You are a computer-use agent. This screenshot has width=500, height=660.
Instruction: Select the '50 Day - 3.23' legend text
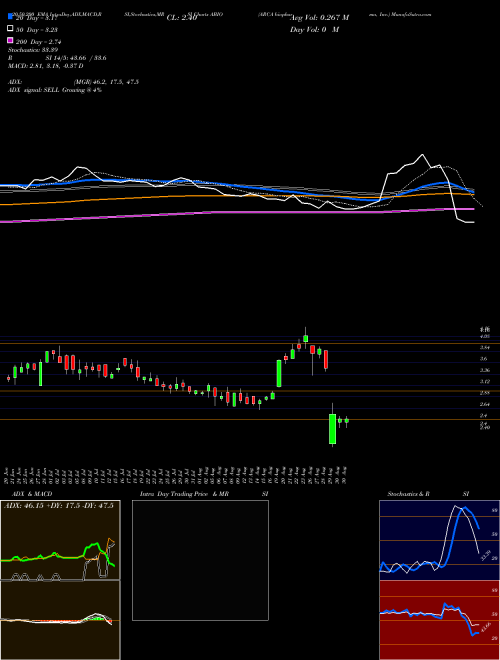37,29
